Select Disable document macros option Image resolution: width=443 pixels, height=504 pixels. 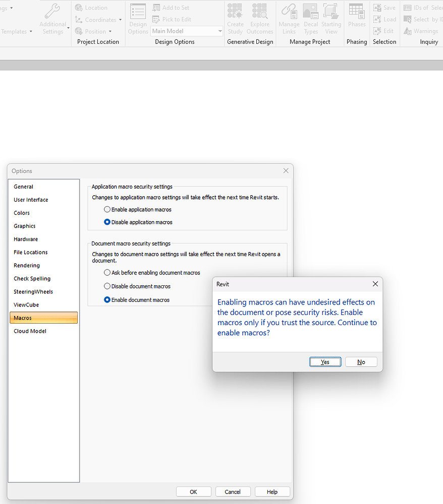107,286
